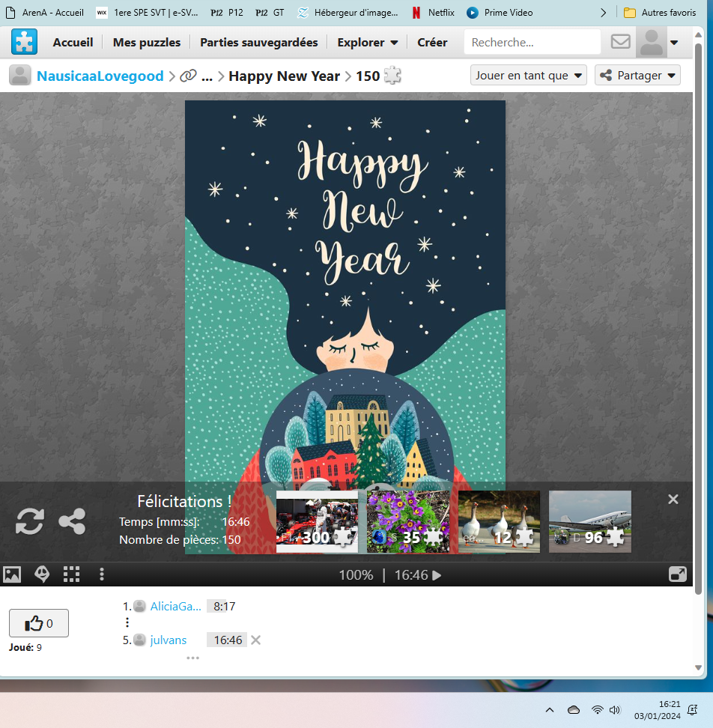The height and width of the screenshot is (728, 713).
Task: Resume the timer play button
Action: [437, 575]
